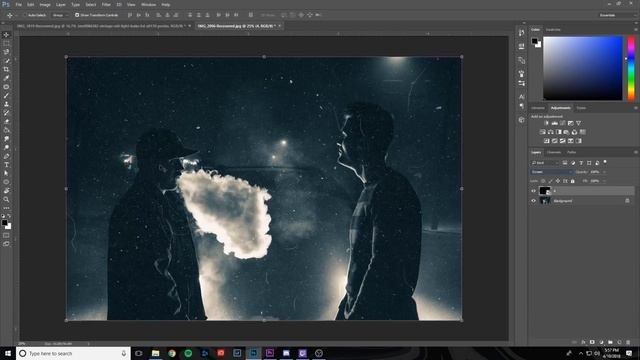Select the Brush tool
Image resolution: width=640 pixels, height=360 pixels.
tap(6, 96)
